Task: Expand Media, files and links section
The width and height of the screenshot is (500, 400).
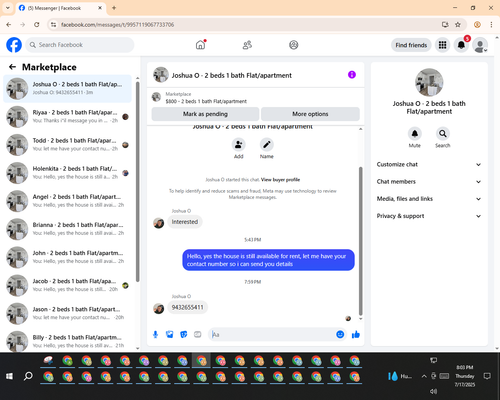Action: (429, 199)
